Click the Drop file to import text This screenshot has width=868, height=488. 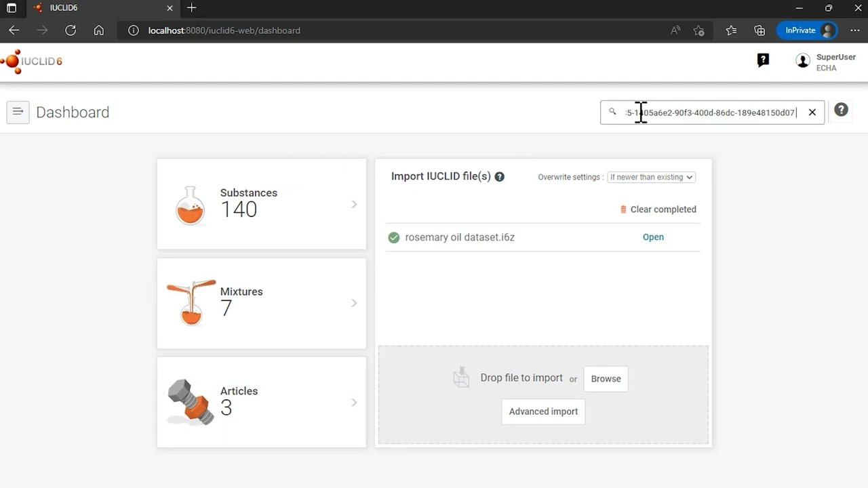coord(521,378)
